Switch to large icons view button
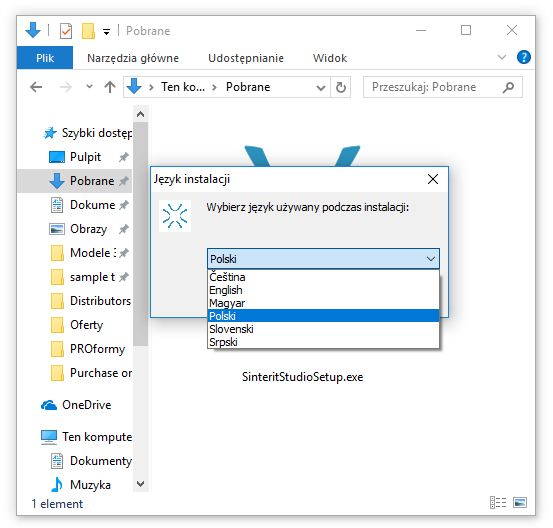 coord(520,502)
